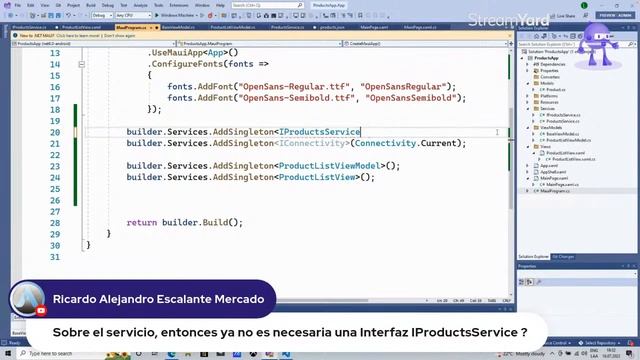Select BaseViewModel.cs in Solution Explorer

coord(562,134)
